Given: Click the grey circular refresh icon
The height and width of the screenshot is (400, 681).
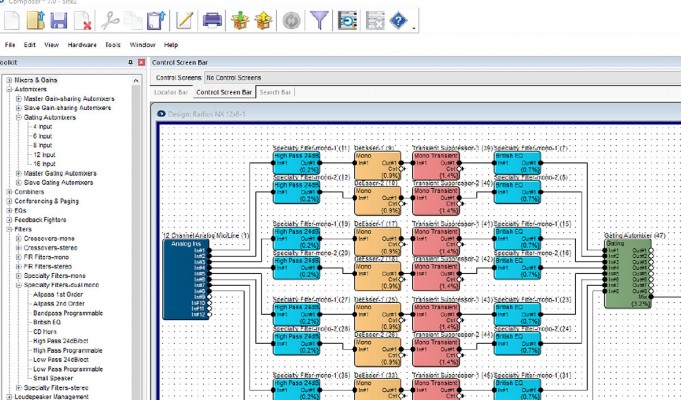Looking at the screenshot, I should point(291,20).
